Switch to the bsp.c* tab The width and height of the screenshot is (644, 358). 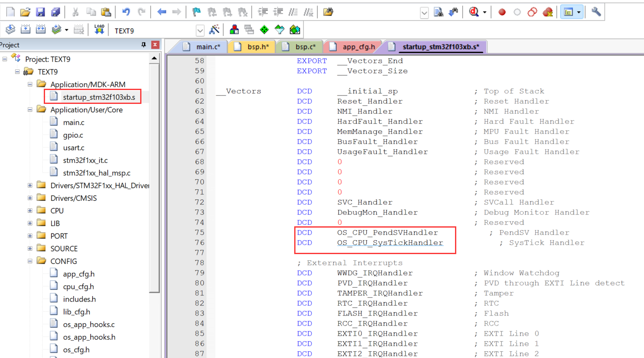(x=300, y=47)
